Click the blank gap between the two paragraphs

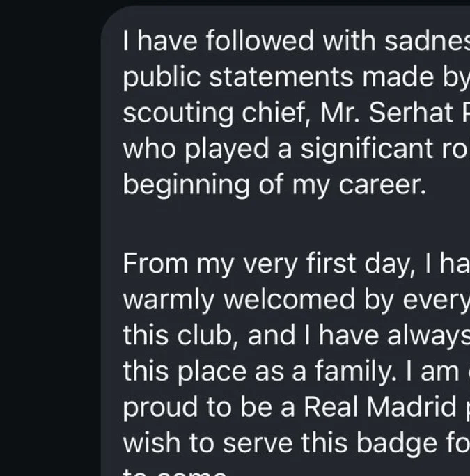tap(279, 224)
